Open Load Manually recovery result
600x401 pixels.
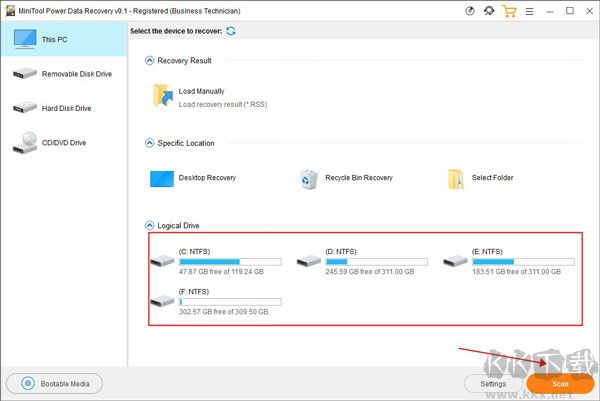pos(201,91)
